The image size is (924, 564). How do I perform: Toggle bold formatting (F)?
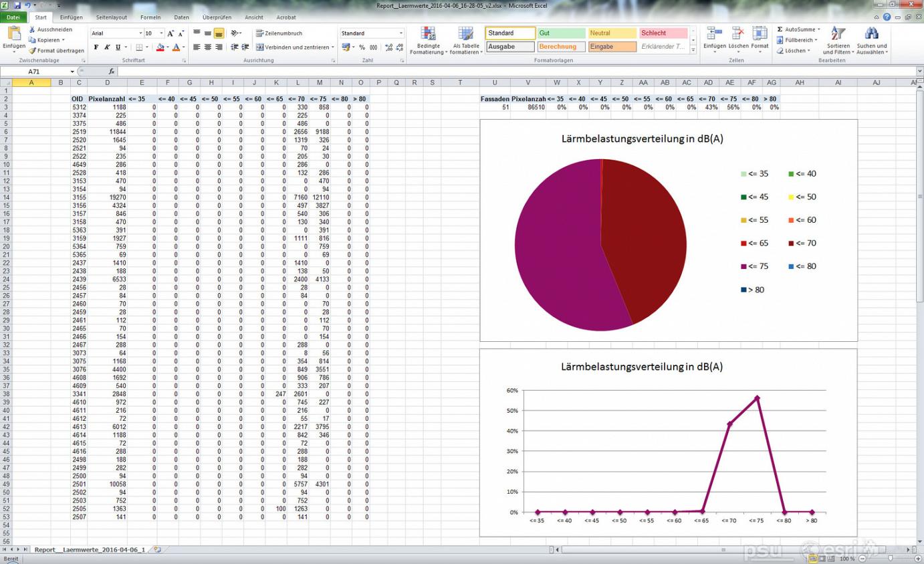[96, 48]
